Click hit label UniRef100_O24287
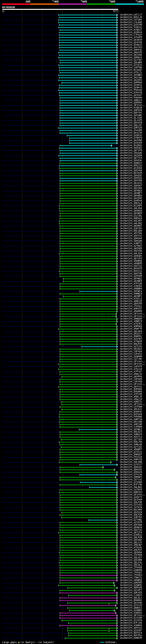The width and height of the screenshot is (146, 644). [x=131, y=631]
